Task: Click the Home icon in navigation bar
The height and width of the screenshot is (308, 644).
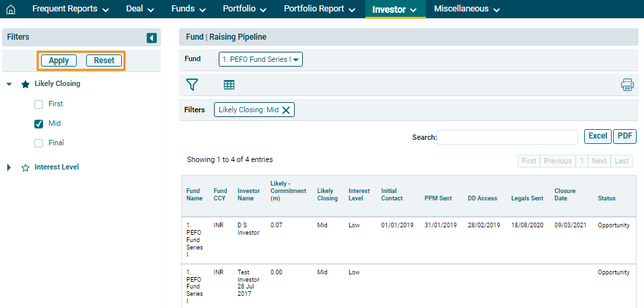Action: coord(11,9)
